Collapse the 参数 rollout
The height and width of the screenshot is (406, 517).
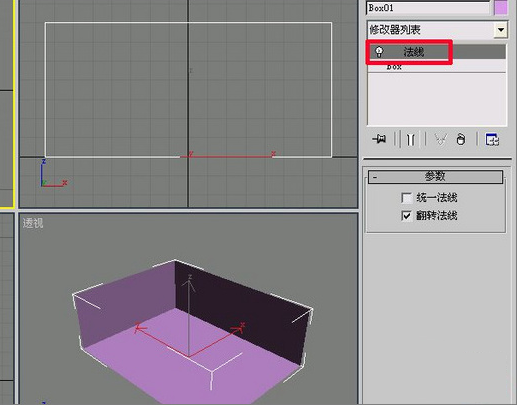[x=435, y=176]
